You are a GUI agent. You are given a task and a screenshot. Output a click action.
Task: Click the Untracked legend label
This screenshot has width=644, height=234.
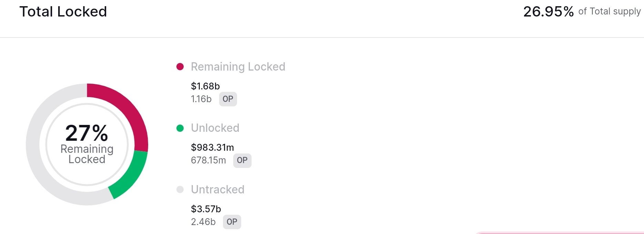(x=218, y=190)
